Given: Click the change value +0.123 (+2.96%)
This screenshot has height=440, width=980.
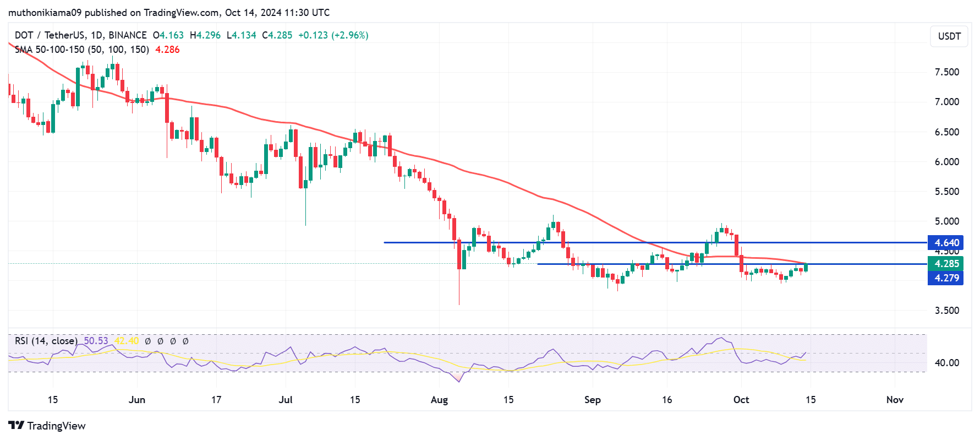Looking at the screenshot, I should 333,35.
